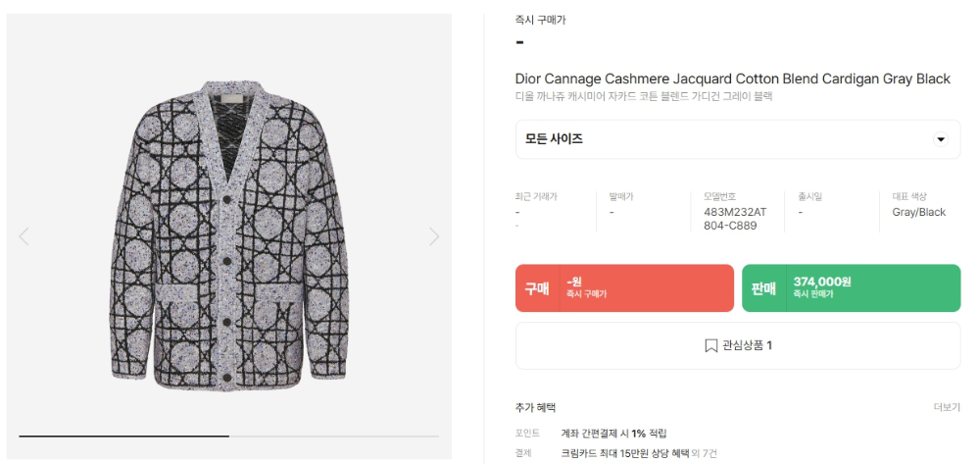
Task: Click the Dior cardigan product photo
Action: coord(226,234)
